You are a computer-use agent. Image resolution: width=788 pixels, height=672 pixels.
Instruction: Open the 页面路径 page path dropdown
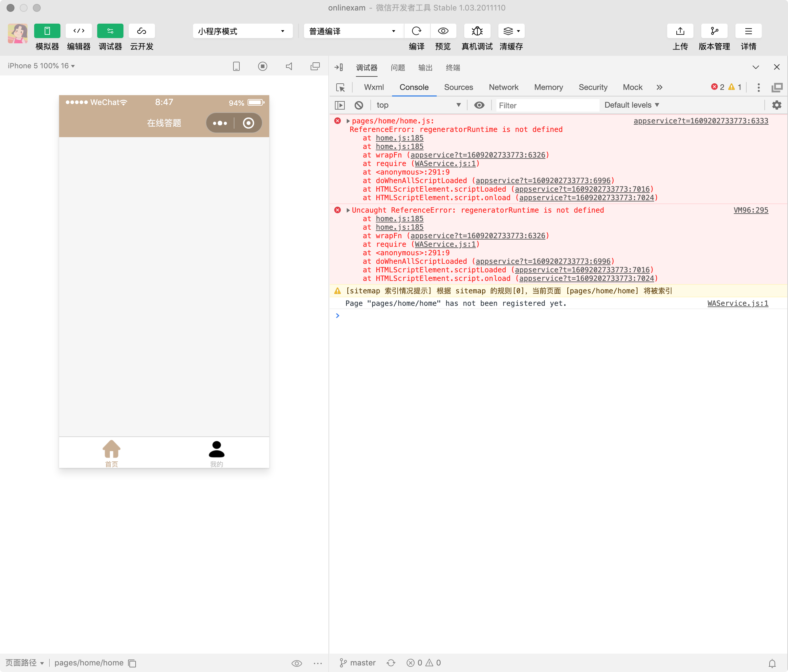(25, 663)
